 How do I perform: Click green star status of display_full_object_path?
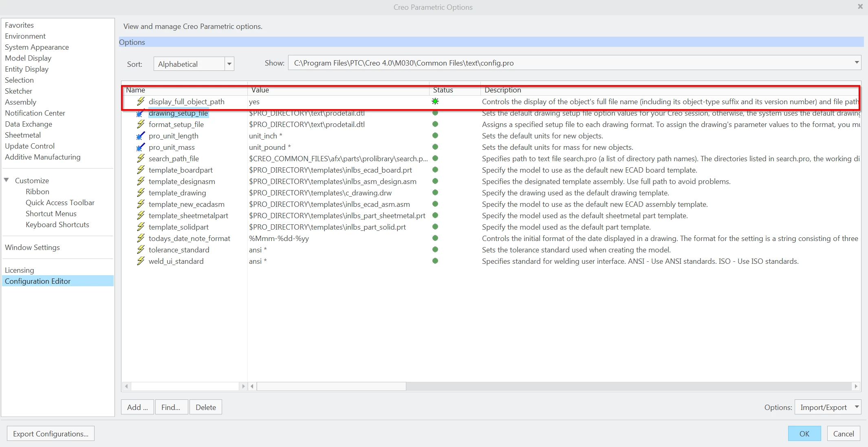(x=435, y=101)
